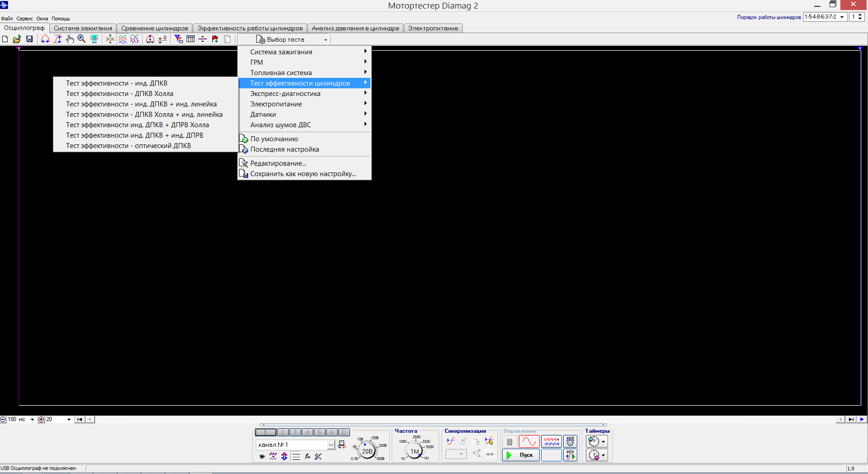Image resolution: width=868 pixels, height=474 pixels.
Task: Open the 100 мс time scale dropdown
Action: [x=32, y=419]
